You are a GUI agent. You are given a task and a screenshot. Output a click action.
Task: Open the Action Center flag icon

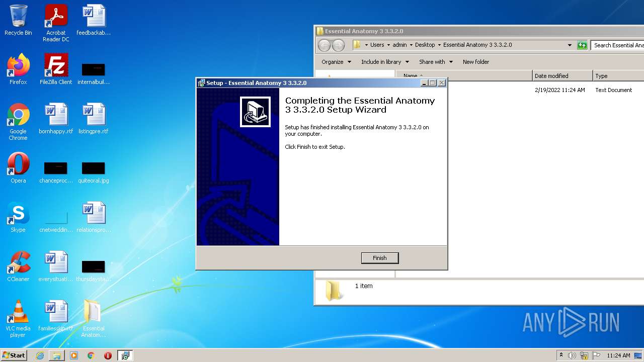coord(596,355)
